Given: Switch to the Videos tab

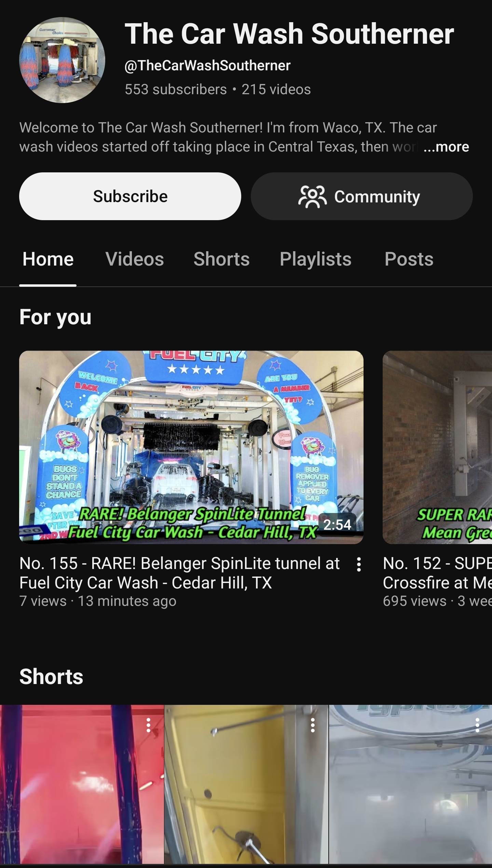Looking at the screenshot, I should point(135,259).
